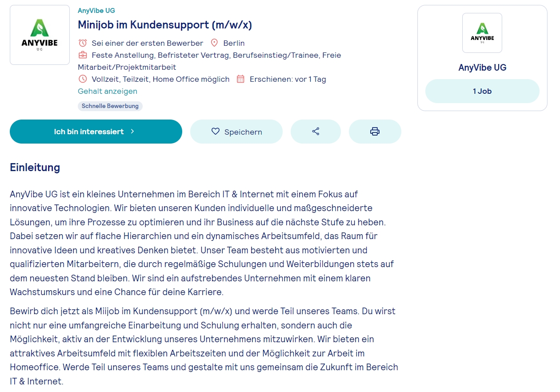560x392 pixels.
Task: Click the Ich bin interessiert button
Action: pos(96,132)
